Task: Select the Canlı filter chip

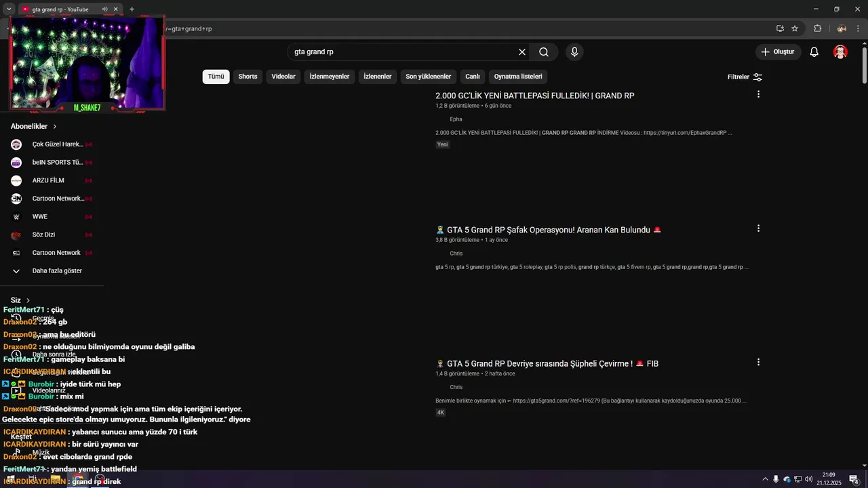Action: (473, 77)
